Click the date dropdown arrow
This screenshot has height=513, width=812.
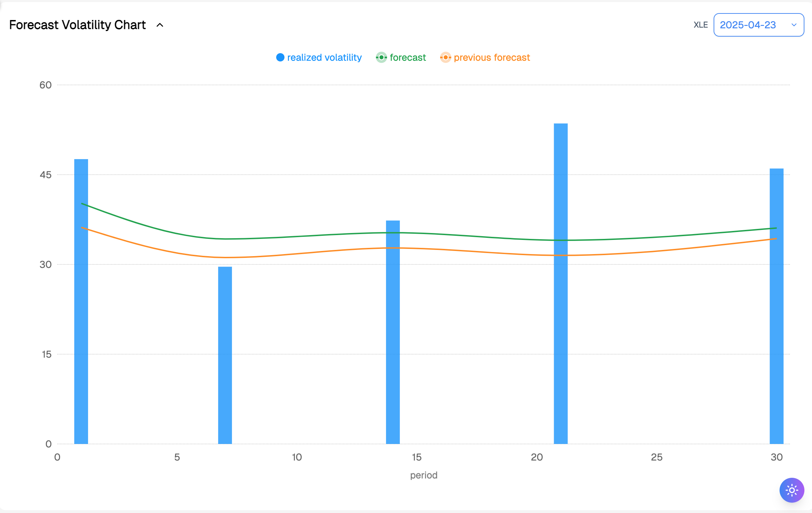794,25
